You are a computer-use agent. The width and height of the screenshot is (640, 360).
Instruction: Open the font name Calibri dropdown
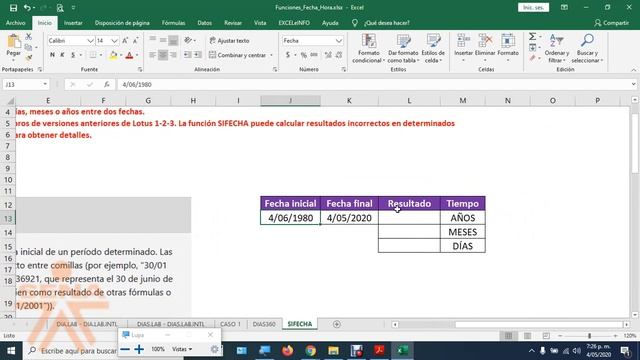coord(90,41)
